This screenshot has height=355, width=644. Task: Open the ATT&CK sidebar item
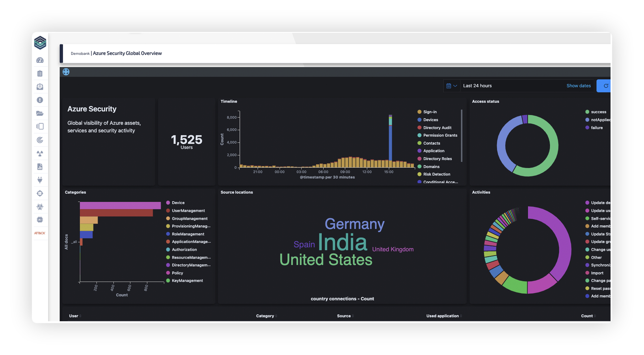coord(40,233)
